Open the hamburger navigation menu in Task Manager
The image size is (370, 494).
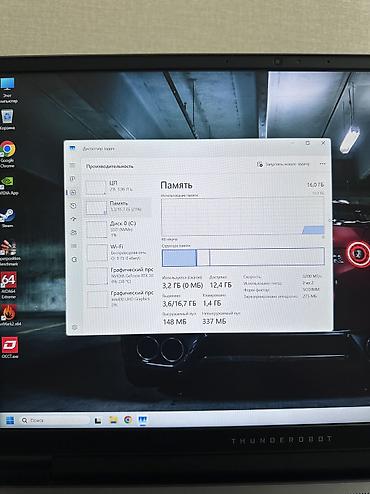pos(73,166)
